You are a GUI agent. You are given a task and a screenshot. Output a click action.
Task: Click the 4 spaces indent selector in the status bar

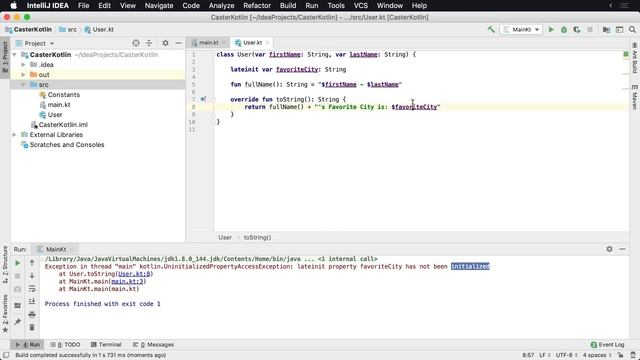coord(597,355)
